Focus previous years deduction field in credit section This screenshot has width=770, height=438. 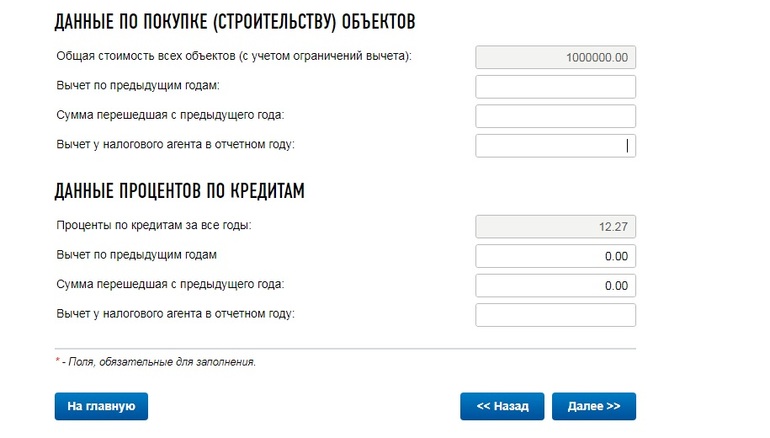tap(555, 256)
